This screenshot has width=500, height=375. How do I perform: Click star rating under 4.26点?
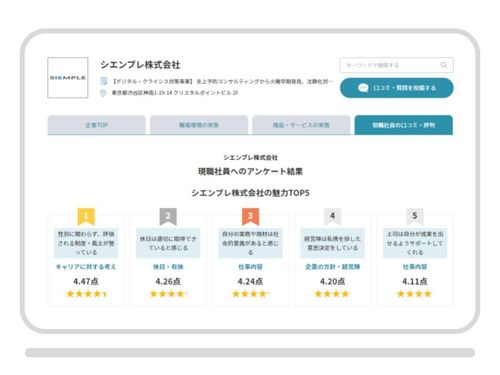tap(169, 294)
